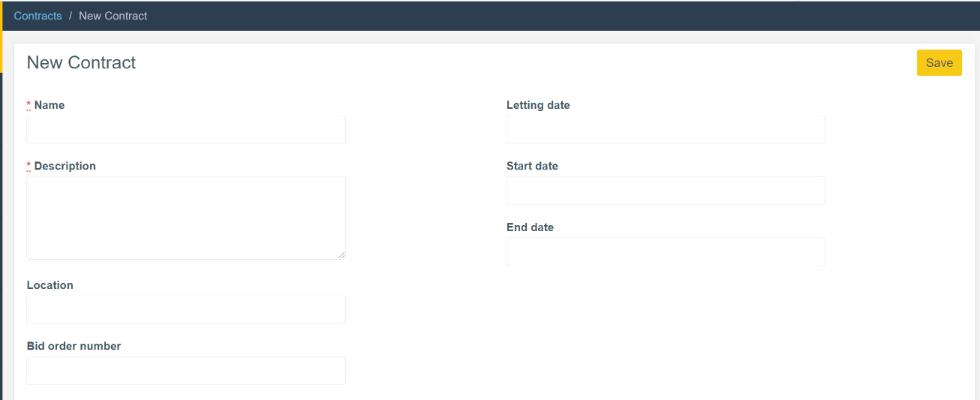980x400 pixels.
Task: Click the Start date label
Action: [532, 166]
